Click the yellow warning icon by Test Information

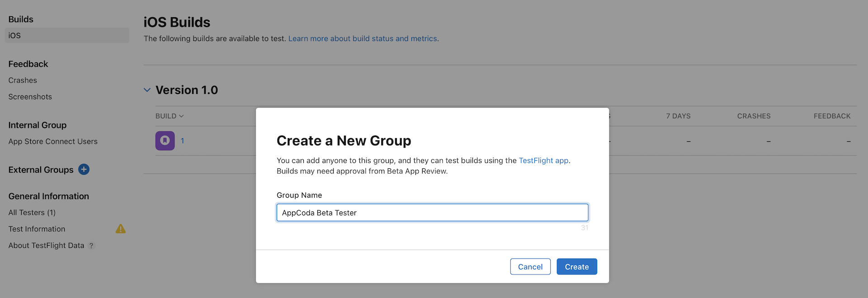[x=121, y=229]
